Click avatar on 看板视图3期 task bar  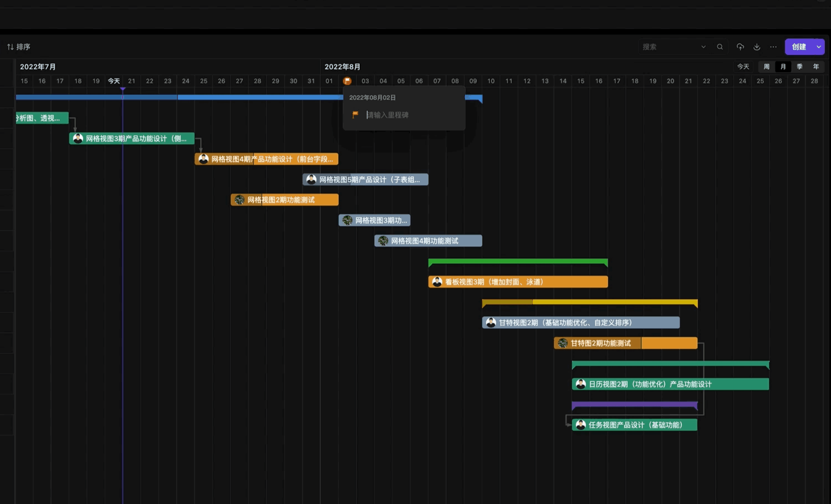click(x=437, y=282)
